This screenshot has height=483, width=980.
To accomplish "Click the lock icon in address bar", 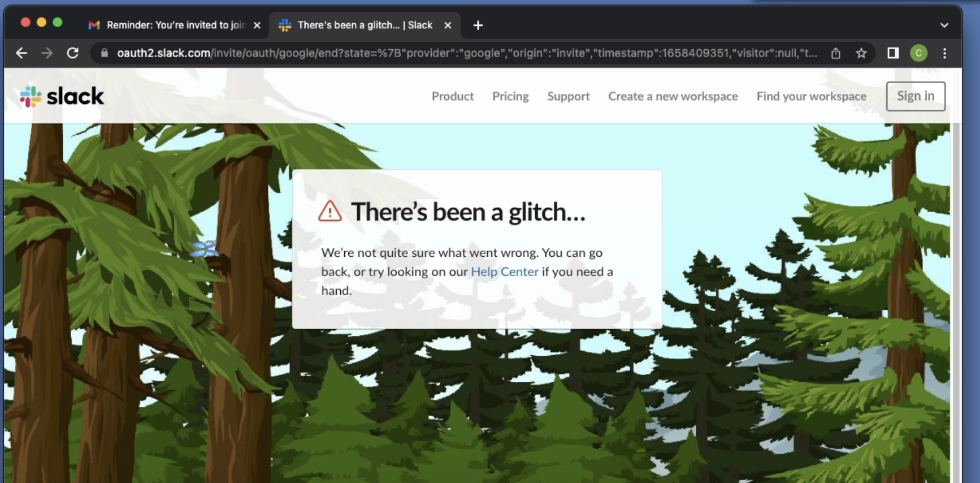I will pos(104,53).
